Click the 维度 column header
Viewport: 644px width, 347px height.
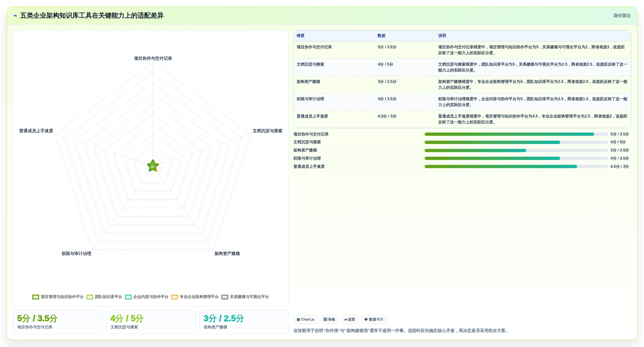[x=301, y=36]
